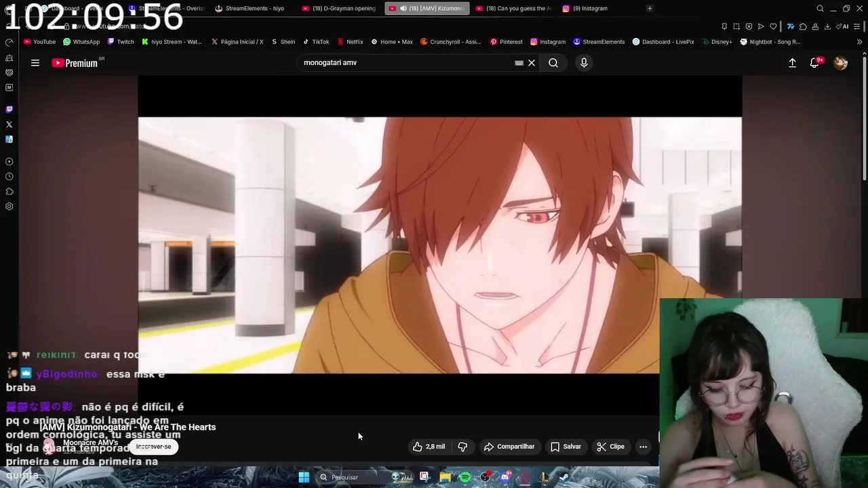868x488 pixels.
Task: Click the Compartilhar share button
Action: point(509,447)
